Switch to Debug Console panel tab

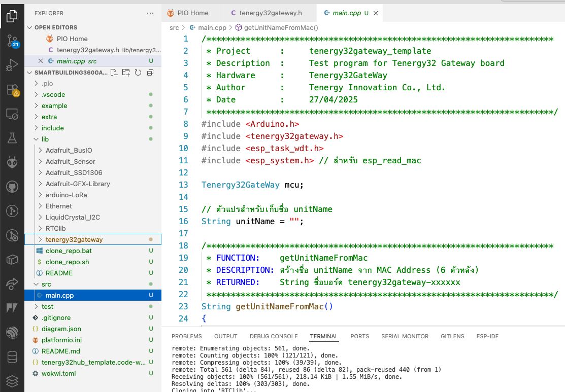click(x=274, y=336)
